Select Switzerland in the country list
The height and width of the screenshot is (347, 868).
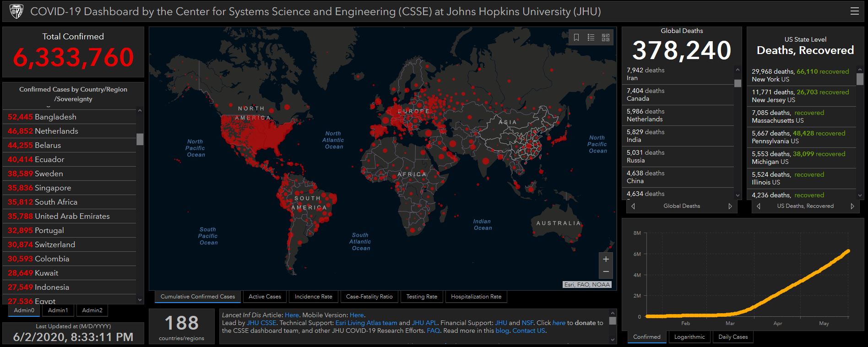(70, 244)
